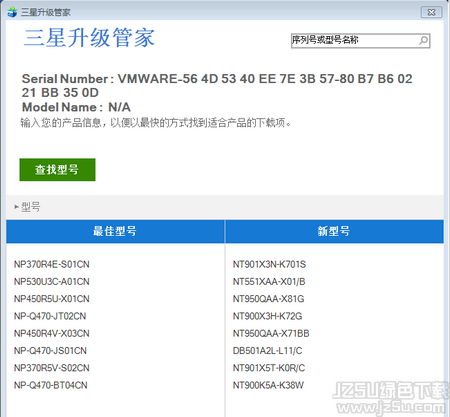Choose model DB501A2L-L11/C

point(267,351)
